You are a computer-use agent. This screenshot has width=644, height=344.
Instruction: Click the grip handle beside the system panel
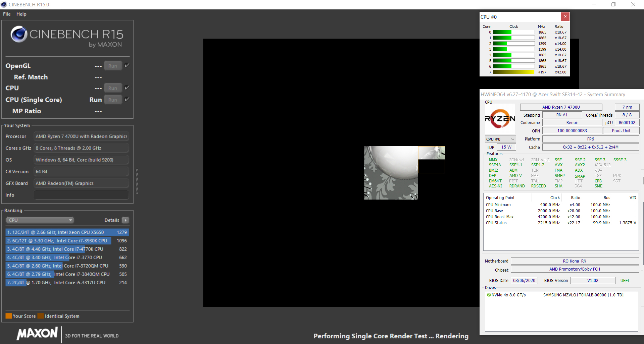click(137, 181)
